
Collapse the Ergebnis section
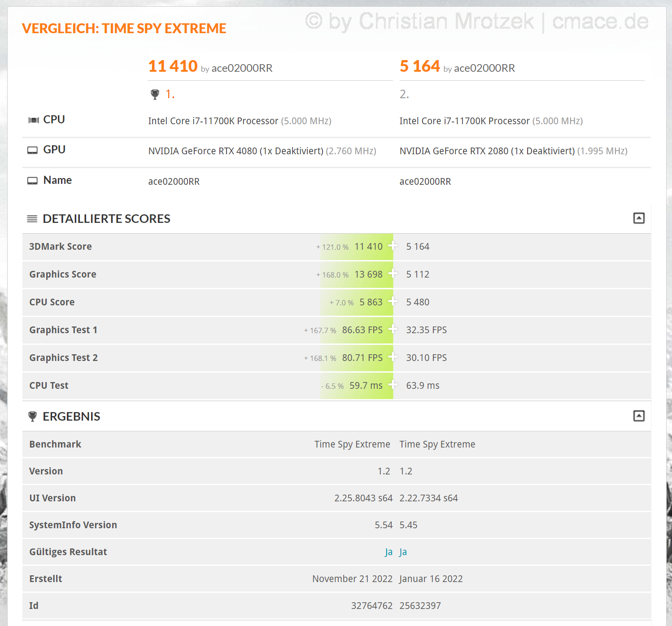[639, 416]
